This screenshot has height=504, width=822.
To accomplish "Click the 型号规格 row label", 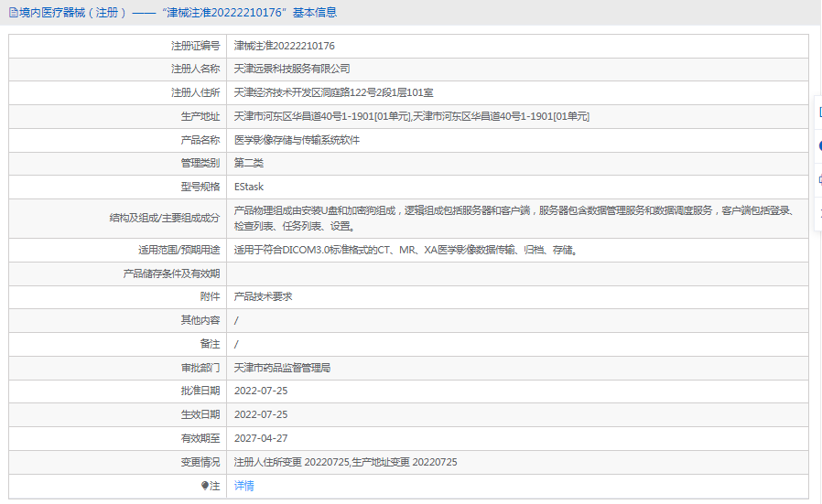I will 200,187.
